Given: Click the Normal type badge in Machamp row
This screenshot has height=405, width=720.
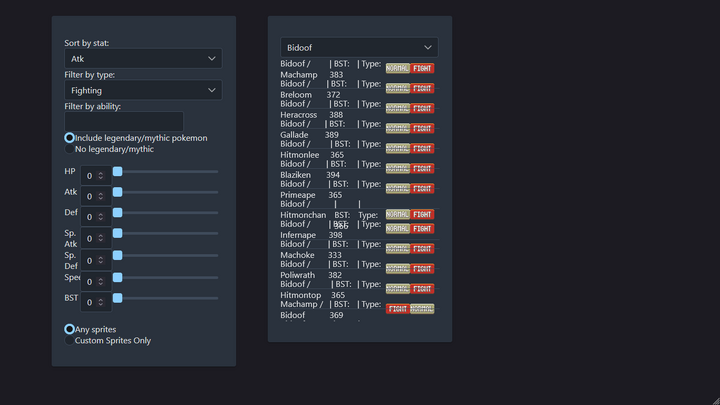Looking at the screenshot, I should 398,68.
